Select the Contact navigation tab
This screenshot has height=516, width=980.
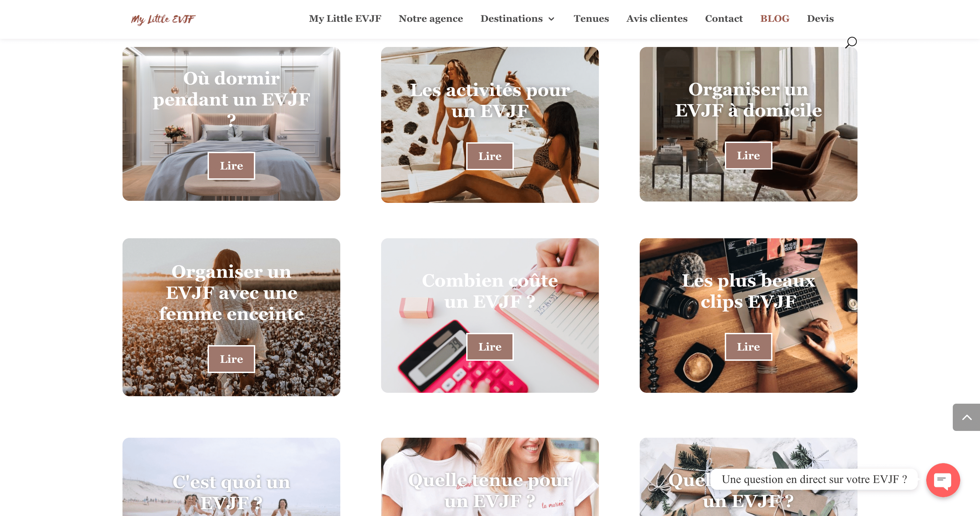tap(724, 19)
